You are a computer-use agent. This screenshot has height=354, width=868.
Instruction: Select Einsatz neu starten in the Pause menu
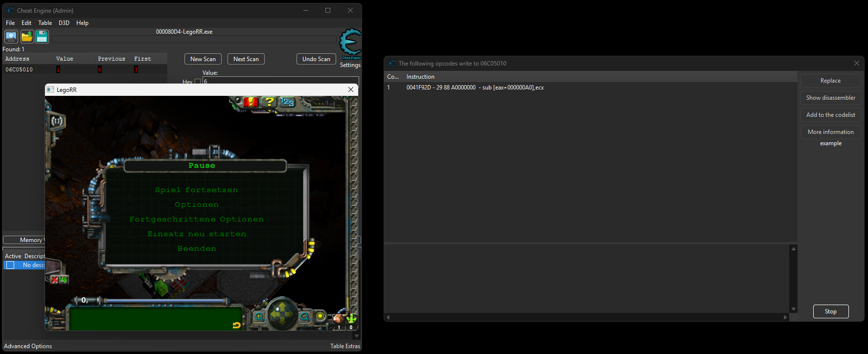click(197, 234)
